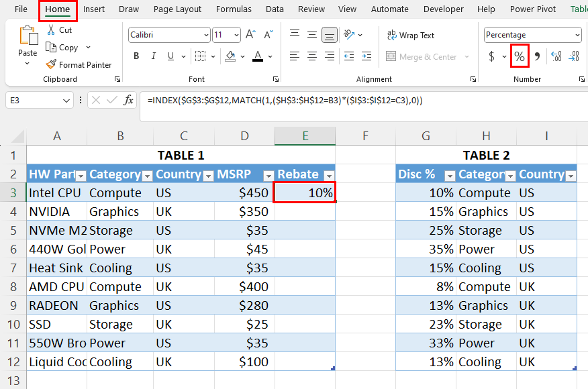
Task: Click the Increase Indent icon
Action: [366, 56]
